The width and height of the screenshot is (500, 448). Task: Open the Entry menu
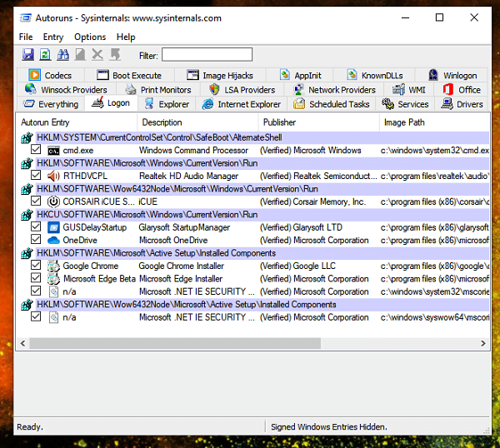53,37
